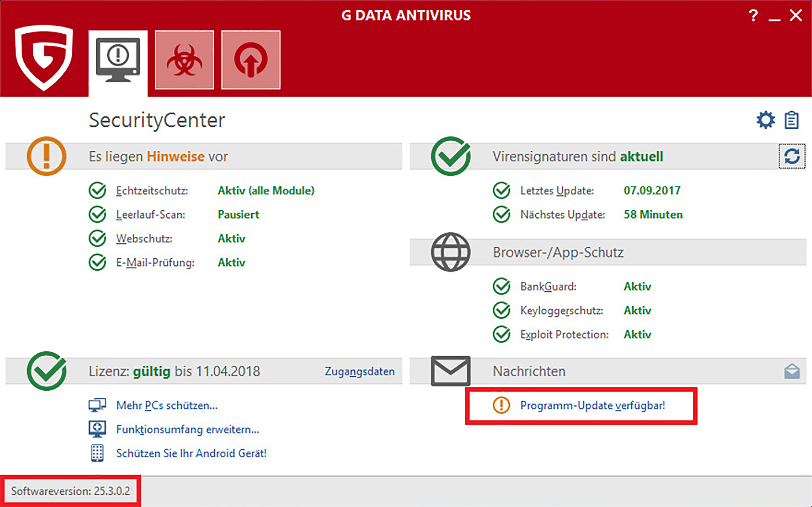Screen dimensions: 812x507
Task: Open Leerlauf-Scan Pausiert options
Action: (x=238, y=215)
